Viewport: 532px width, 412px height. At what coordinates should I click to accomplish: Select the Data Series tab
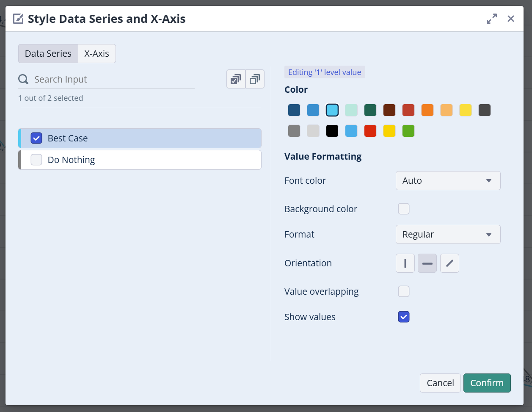(x=48, y=54)
